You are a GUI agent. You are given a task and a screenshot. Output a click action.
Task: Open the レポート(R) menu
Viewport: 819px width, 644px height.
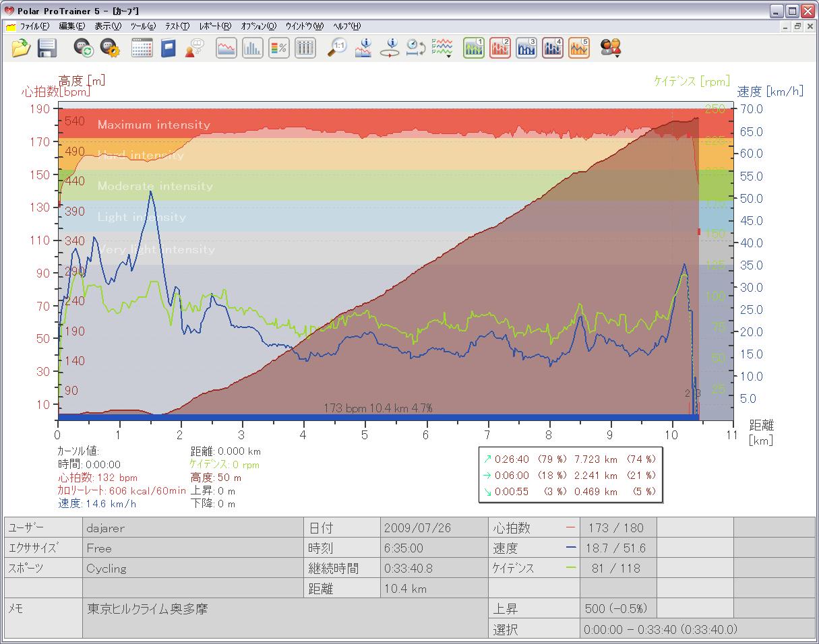pyautogui.click(x=216, y=26)
